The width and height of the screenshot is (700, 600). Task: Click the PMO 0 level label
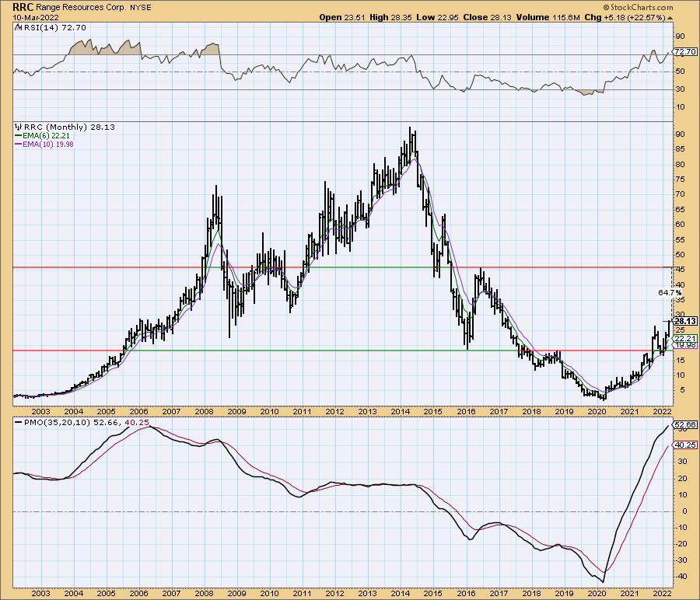(684, 511)
